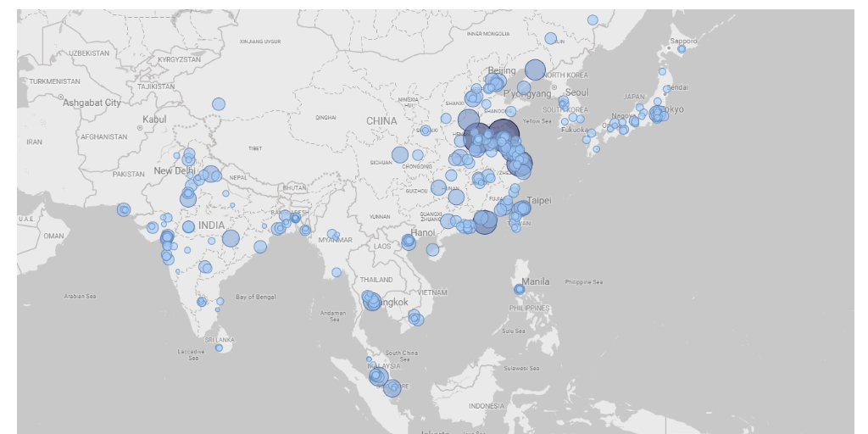Viewport: 868px width, 434px height.
Task: Click the TIBET region label
Action: click(x=255, y=148)
